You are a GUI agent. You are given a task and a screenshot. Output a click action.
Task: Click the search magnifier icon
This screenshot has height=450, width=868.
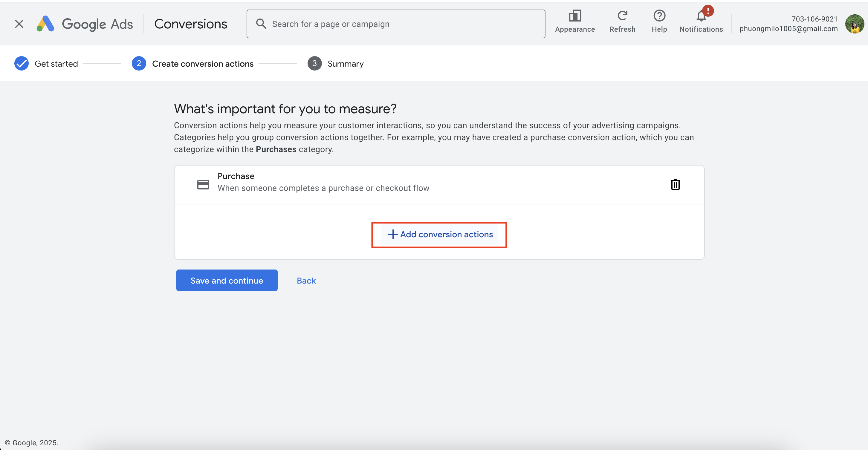(x=261, y=24)
